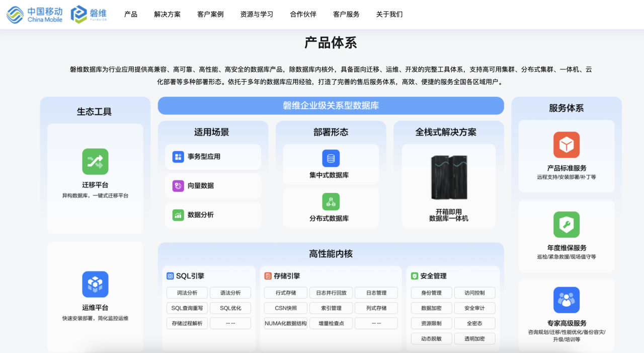Image resolution: width=644 pixels, height=353 pixels.
Task: Click the blue 专家高级服务 people icon
Action: coord(567,300)
